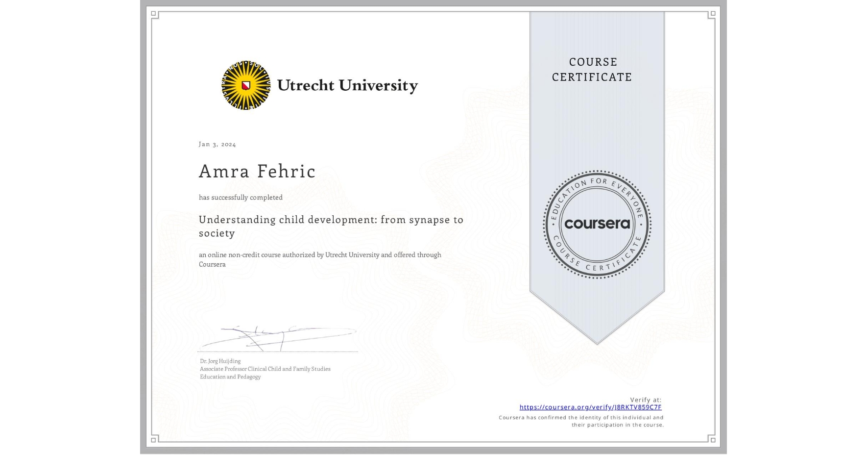Image resolution: width=868 pixels, height=455 pixels.
Task: Click the 'Utrecht University' wordmark text
Action: pos(348,86)
